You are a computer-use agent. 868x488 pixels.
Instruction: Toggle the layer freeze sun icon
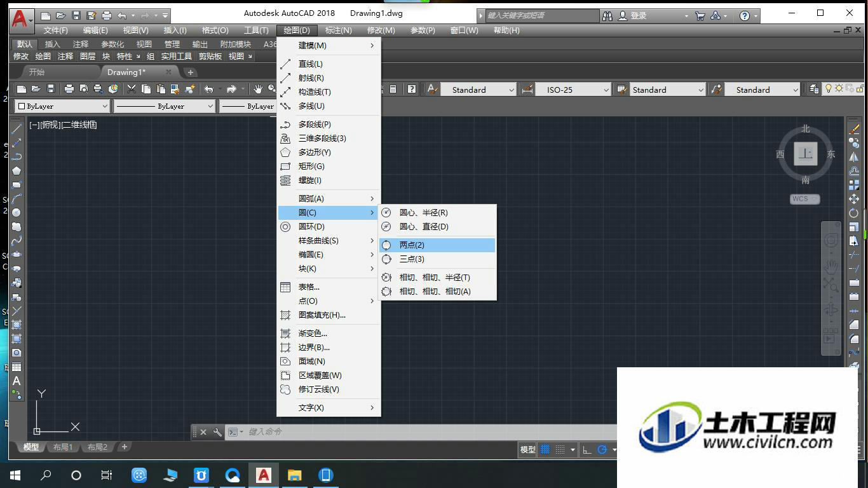pyautogui.click(x=839, y=89)
